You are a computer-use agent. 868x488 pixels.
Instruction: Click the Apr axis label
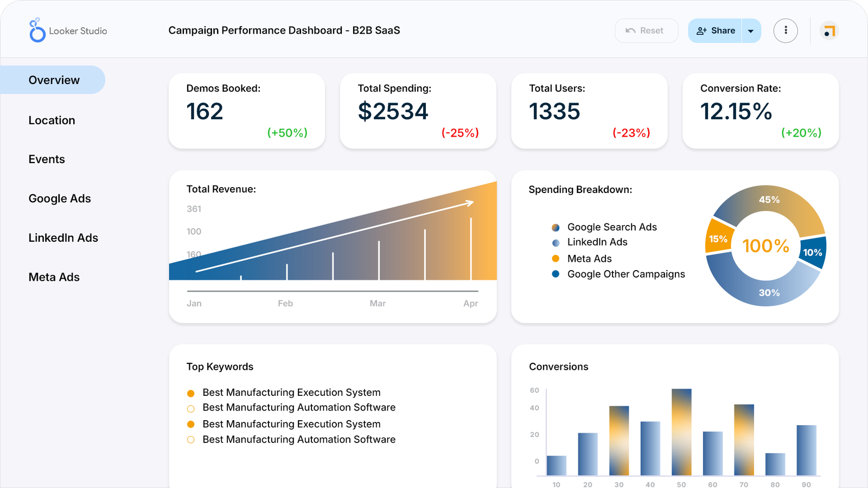(x=471, y=304)
